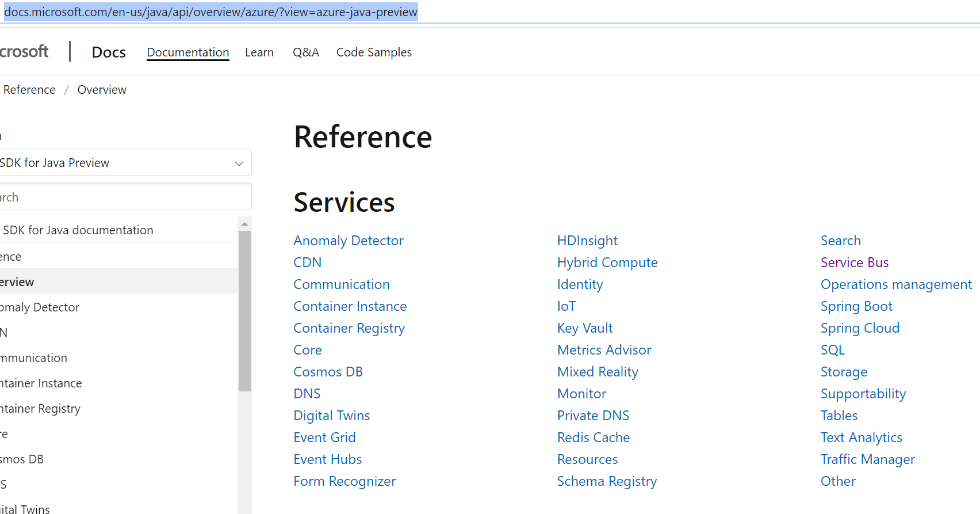
Task: Open the Key Vault service link
Action: click(585, 328)
